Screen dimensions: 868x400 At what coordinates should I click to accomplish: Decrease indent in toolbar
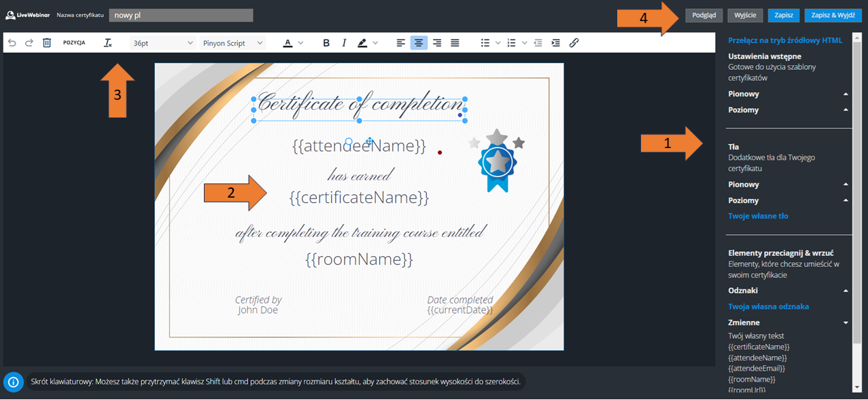coord(538,43)
